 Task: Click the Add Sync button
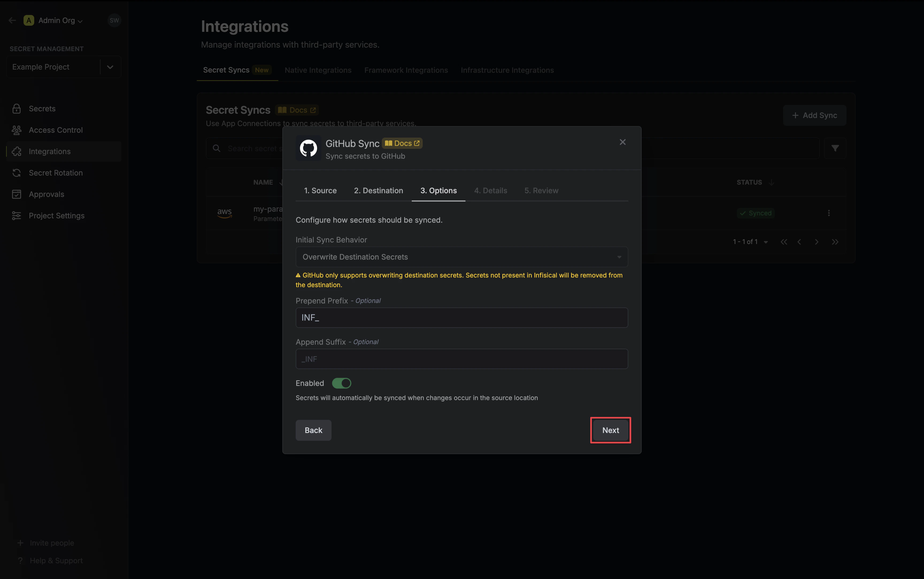pos(815,115)
